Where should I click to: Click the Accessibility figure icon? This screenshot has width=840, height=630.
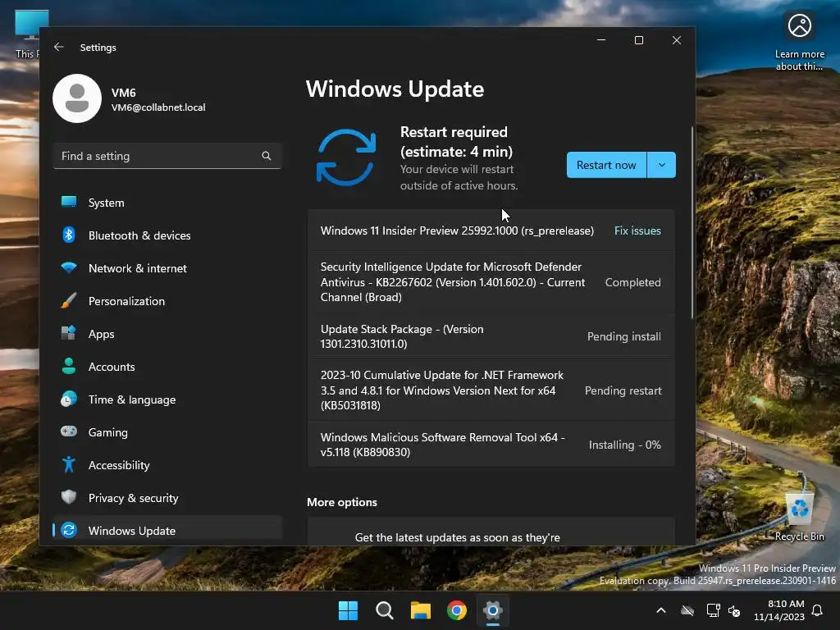click(69, 464)
